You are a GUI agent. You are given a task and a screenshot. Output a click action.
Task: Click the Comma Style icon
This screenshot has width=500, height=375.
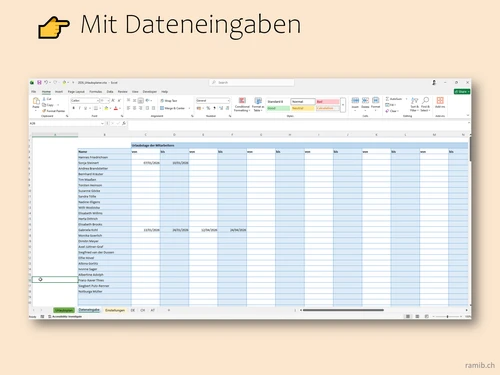tap(214, 108)
